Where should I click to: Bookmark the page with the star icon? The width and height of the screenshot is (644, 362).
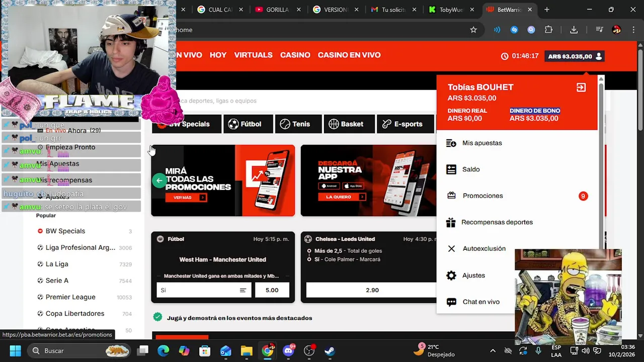click(x=473, y=30)
